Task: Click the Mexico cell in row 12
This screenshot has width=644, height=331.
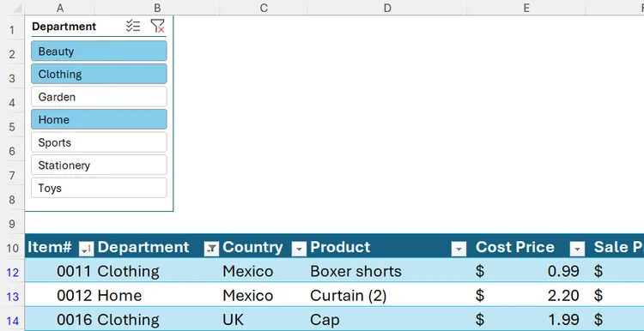Action: pos(264,271)
